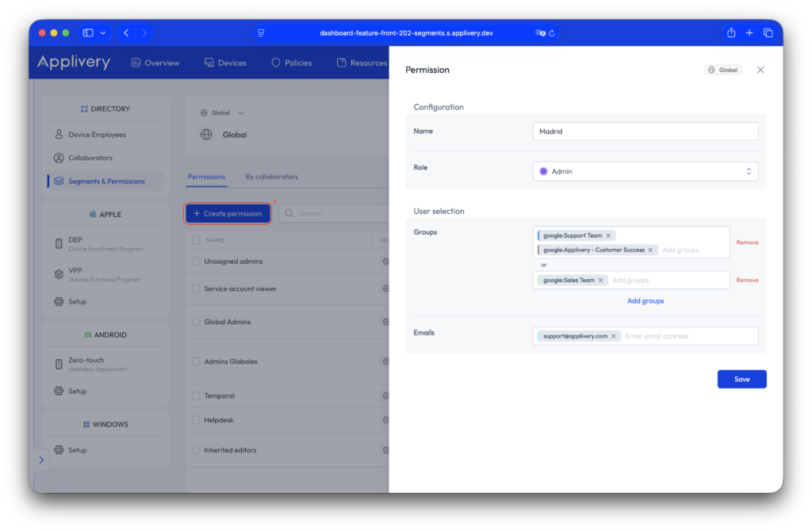
Task: Close the Permission panel
Action: point(760,70)
